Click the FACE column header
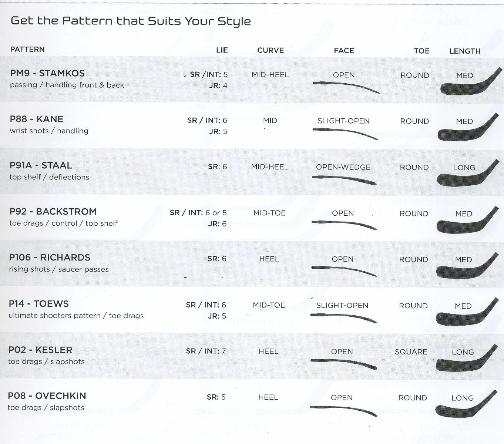Image resolution: width=504 pixels, height=444 pixels. coord(344,51)
